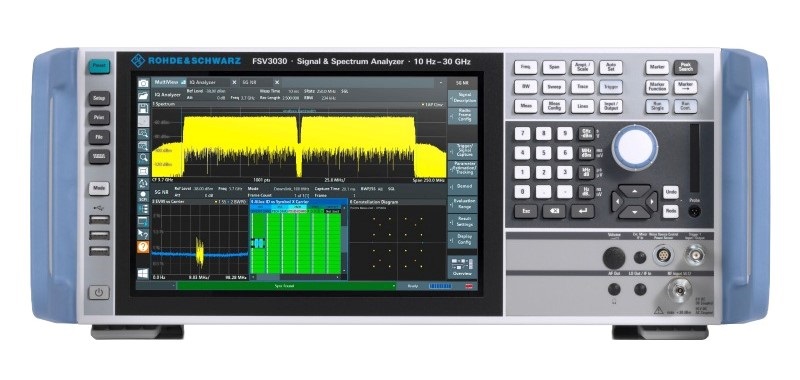The width and height of the screenshot is (800, 380).
Task: Click the Marker Function key
Action: (x=657, y=87)
